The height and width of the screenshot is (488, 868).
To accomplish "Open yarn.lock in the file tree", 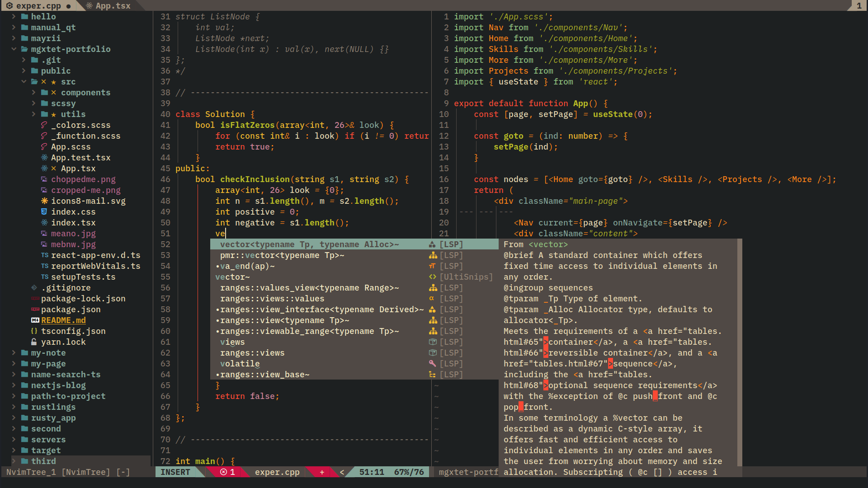I will [63, 342].
